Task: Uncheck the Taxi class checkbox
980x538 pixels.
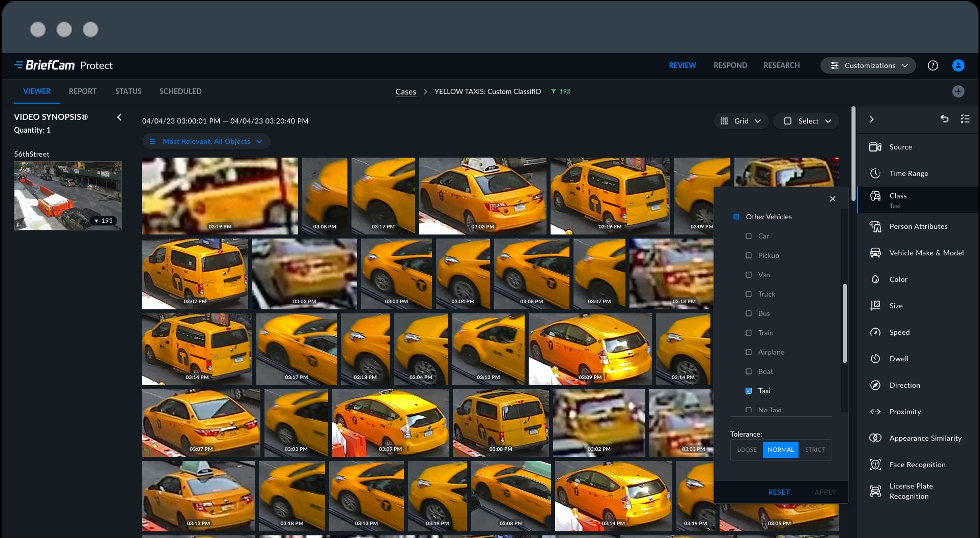Action: (x=748, y=391)
